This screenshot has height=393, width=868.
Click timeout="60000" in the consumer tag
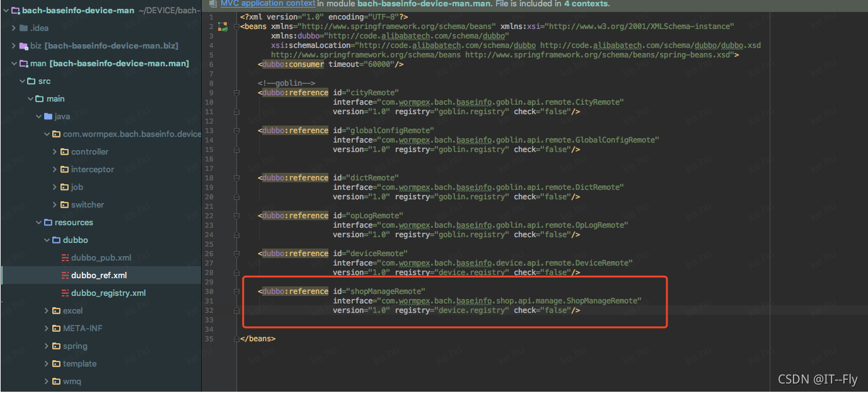[362, 64]
